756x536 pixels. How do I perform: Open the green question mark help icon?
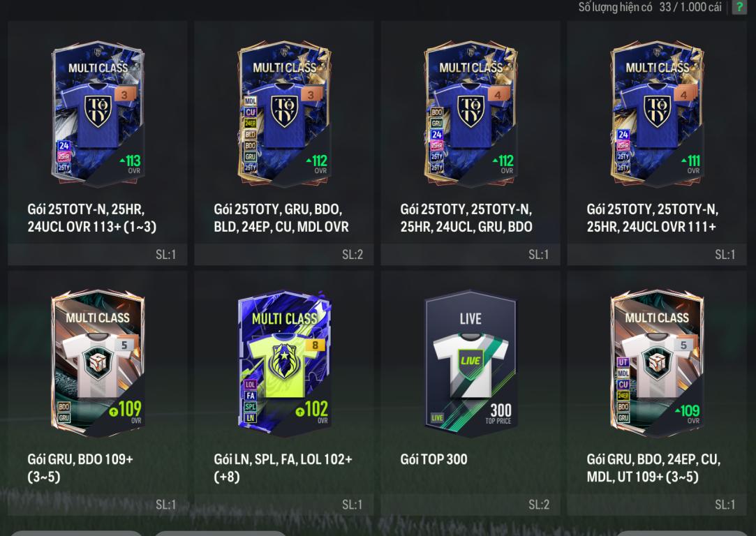click(x=739, y=7)
